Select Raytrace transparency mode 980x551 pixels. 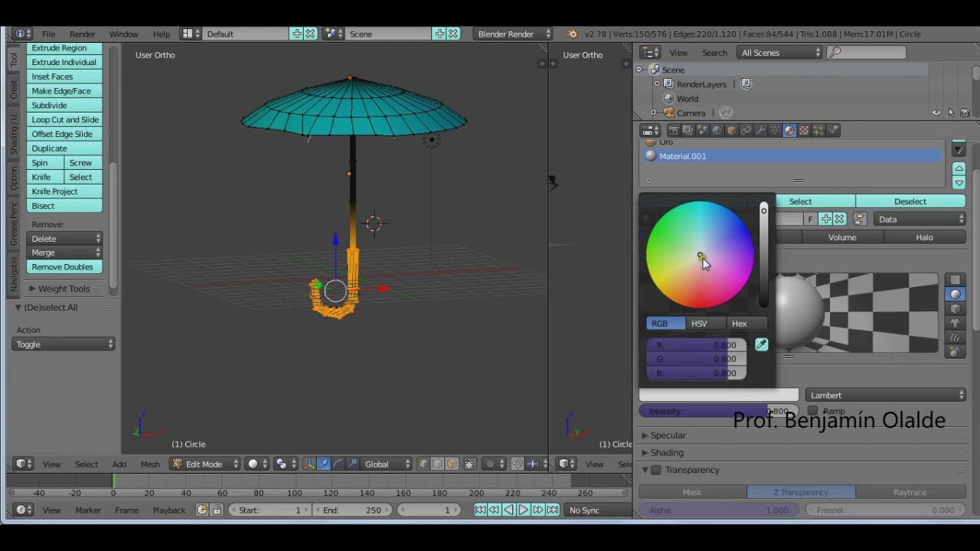910,493
